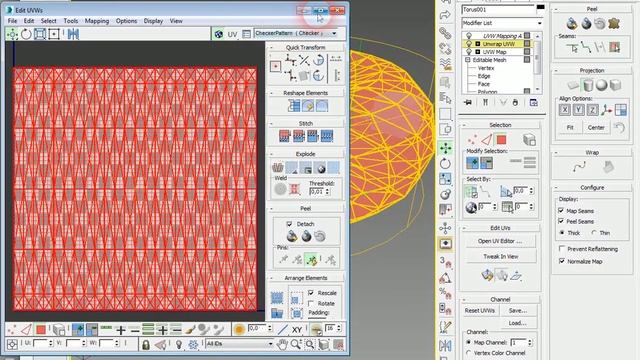Open the Edit menu
Screen dimensions: 640x360
(29, 21)
